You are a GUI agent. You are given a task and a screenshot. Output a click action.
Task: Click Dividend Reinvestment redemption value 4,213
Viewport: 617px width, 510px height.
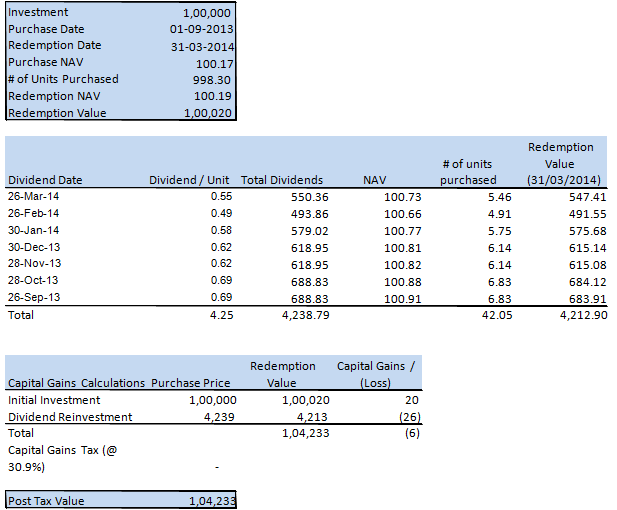tap(312, 417)
